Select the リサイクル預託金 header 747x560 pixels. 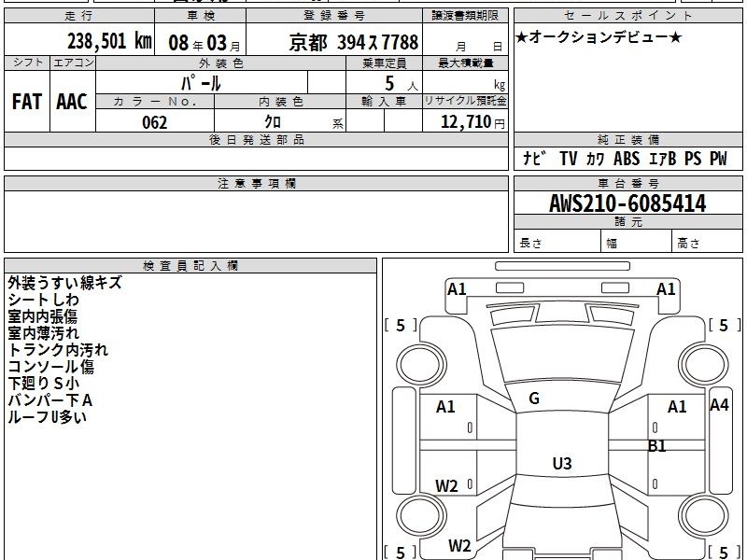[465, 101]
